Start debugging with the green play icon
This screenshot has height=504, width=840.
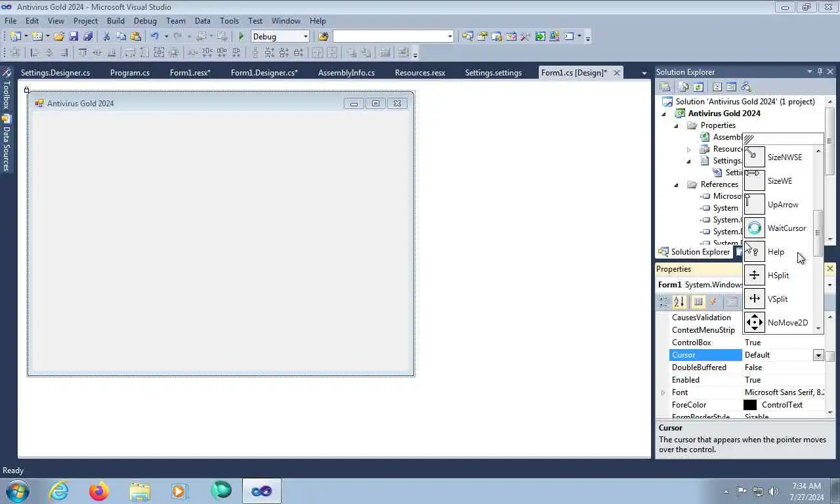pyautogui.click(x=241, y=37)
